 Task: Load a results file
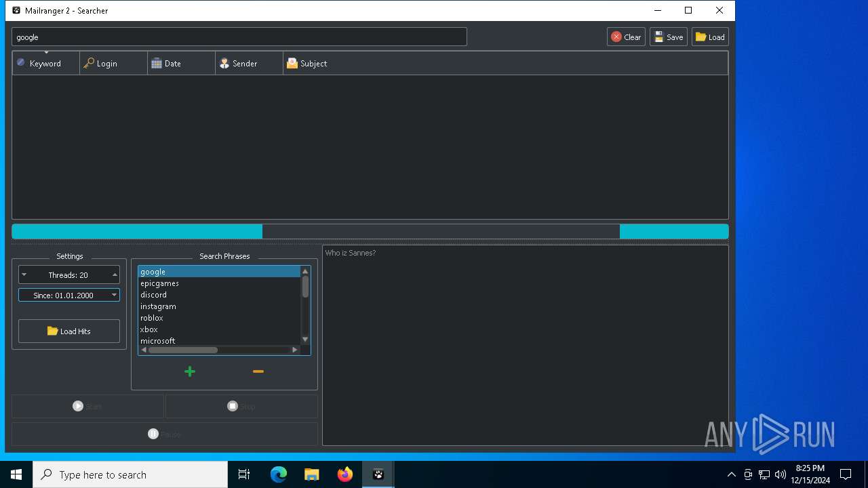point(710,37)
